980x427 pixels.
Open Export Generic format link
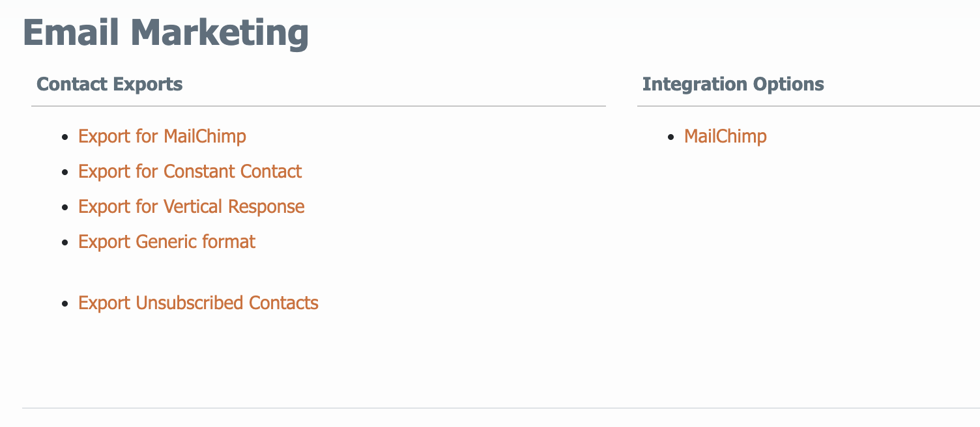tap(167, 241)
